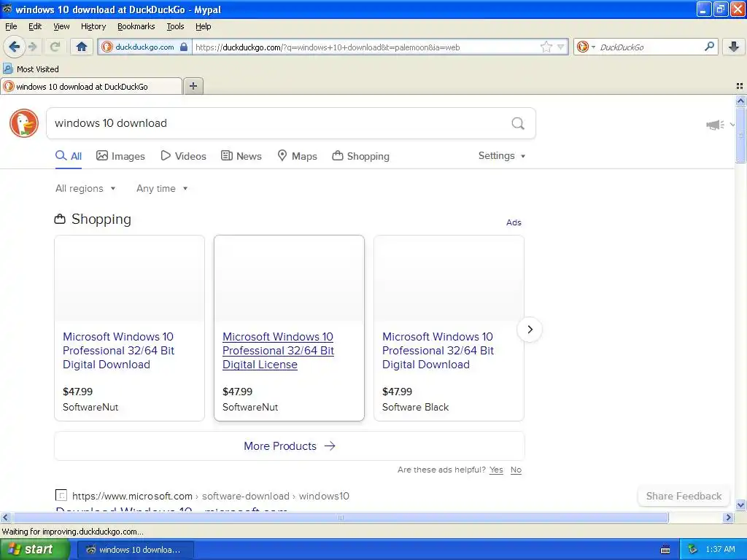Open the File menu
The height and width of the screenshot is (560, 747).
click(11, 26)
